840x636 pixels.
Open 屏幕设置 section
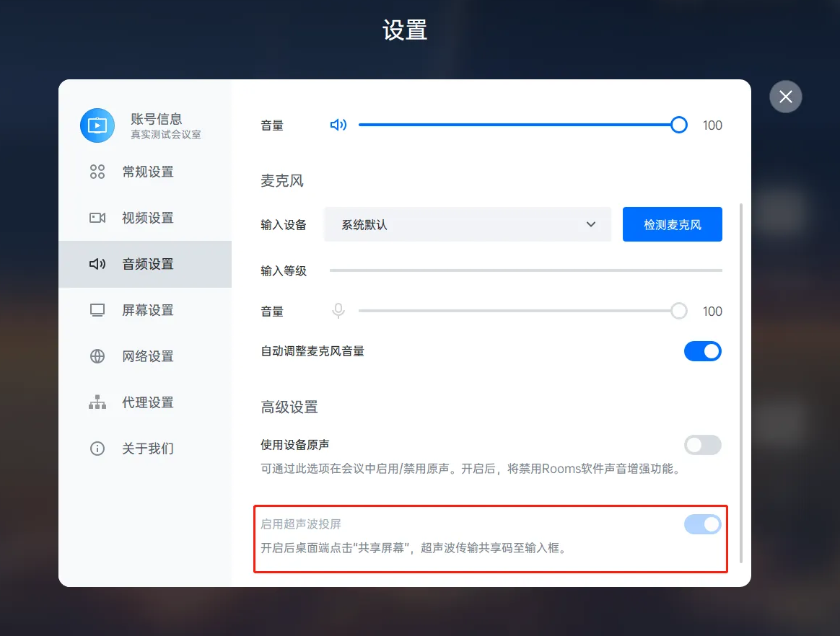pyautogui.click(x=145, y=310)
